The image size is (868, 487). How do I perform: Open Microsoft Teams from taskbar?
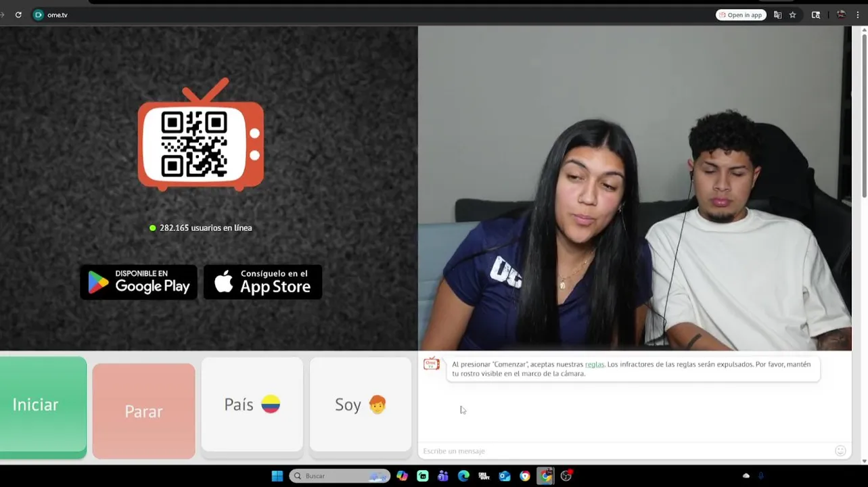coord(443,476)
